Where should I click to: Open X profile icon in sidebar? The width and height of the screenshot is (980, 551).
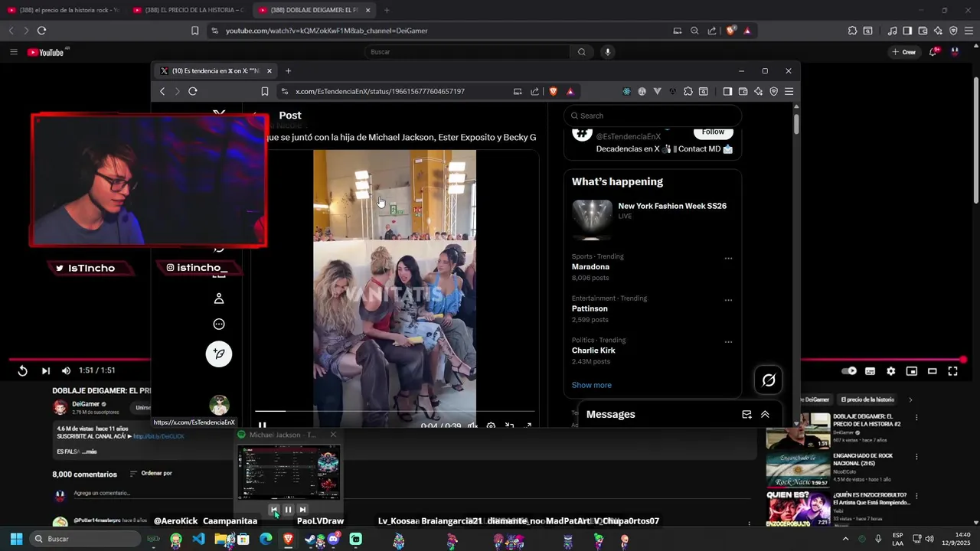(219, 298)
